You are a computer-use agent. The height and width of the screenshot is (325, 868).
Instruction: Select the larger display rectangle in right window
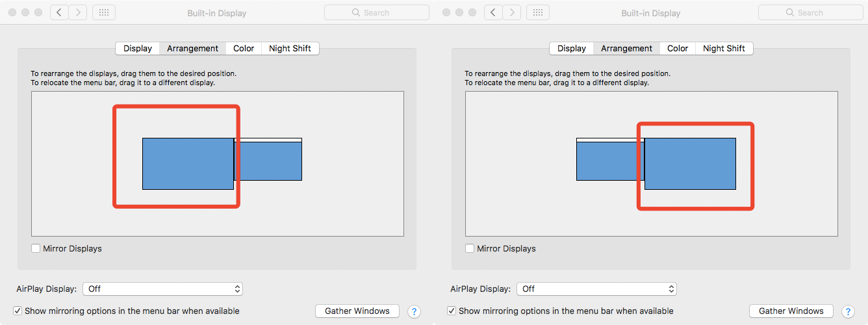point(690,164)
